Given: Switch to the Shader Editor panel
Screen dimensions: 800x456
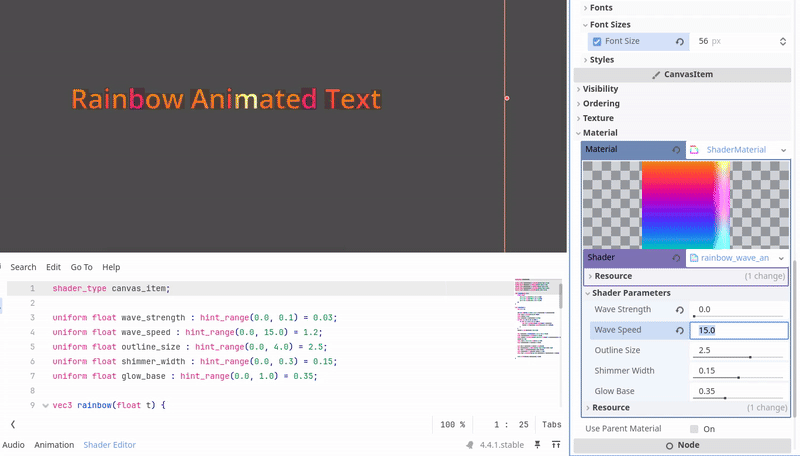Looking at the screenshot, I should [110, 445].
